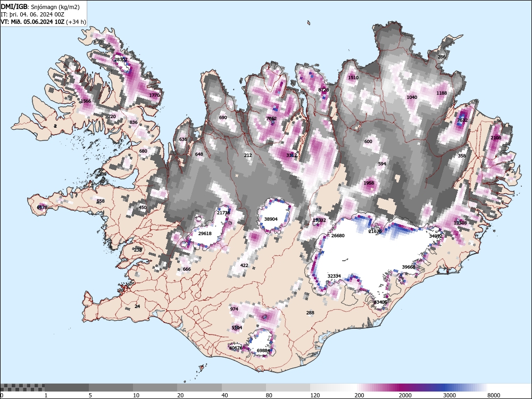Image resolution: width=532 pixels, height=399 pixels.
Task: Click the 1566 value in Westfjords
Action: tap(86, 101)
